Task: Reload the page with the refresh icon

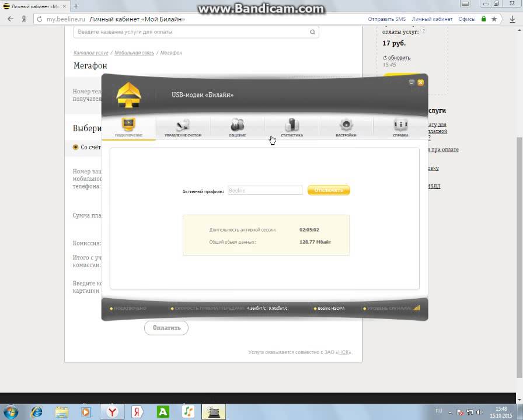Action: [x=39, y=19]
